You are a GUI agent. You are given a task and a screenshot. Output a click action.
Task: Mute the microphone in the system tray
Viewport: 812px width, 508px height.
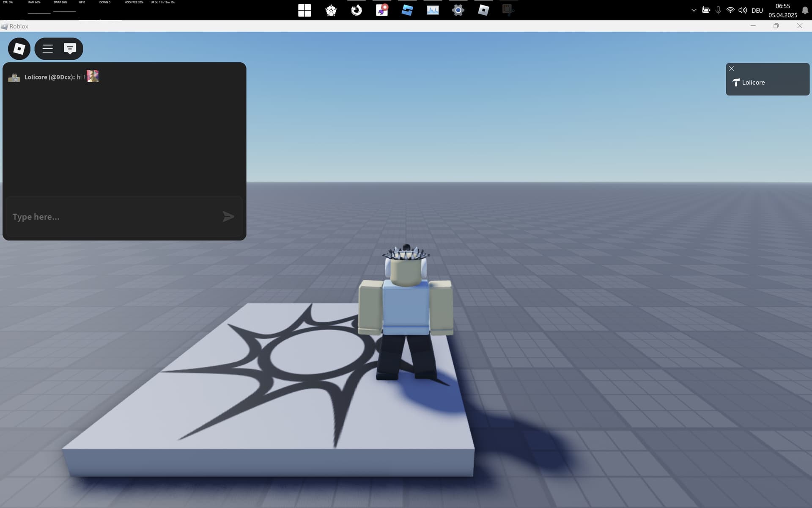[x=718, y=10]
